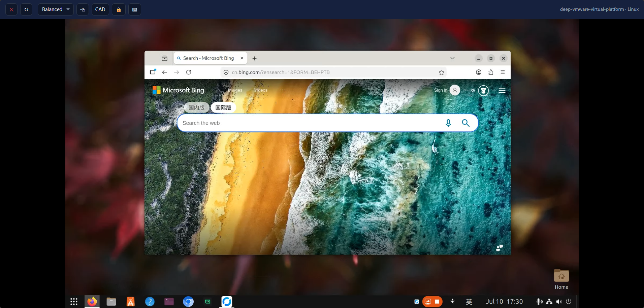Open the Home folder on the desktop

pyautogui.click(x=561, y=279)
